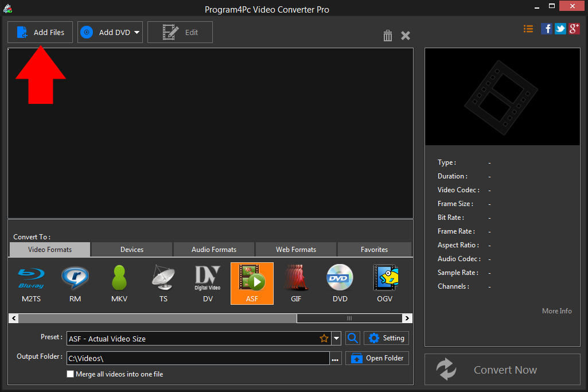Open the Audio Formats tab

pos(213,249)
